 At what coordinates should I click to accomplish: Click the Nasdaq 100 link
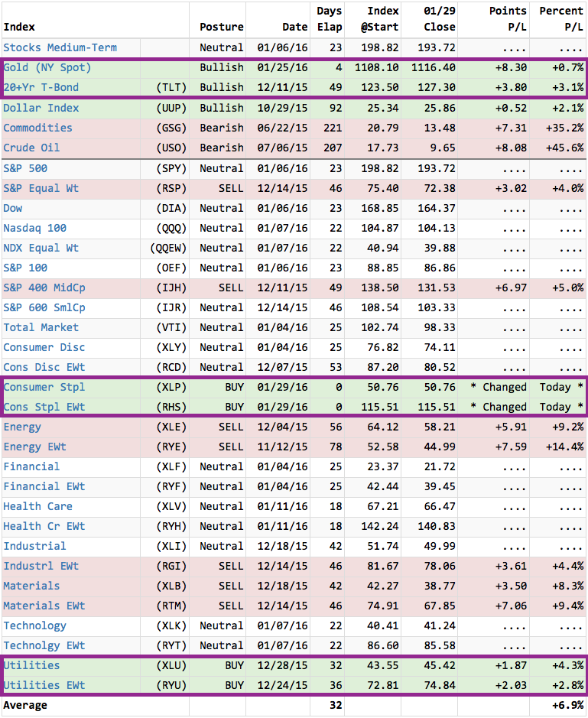(35, 228)
